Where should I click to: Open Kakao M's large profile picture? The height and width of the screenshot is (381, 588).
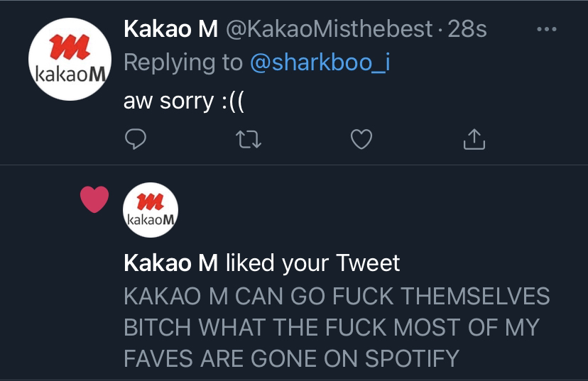pyautogui.click(x=70, y=59)
